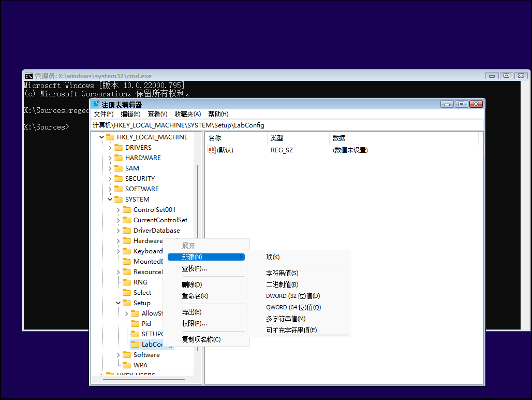Image resolution: width=532 pixels, height=400 pixels.
Task: Open the 收藏夹(A) menu
Action: click(x=188, y=114)
